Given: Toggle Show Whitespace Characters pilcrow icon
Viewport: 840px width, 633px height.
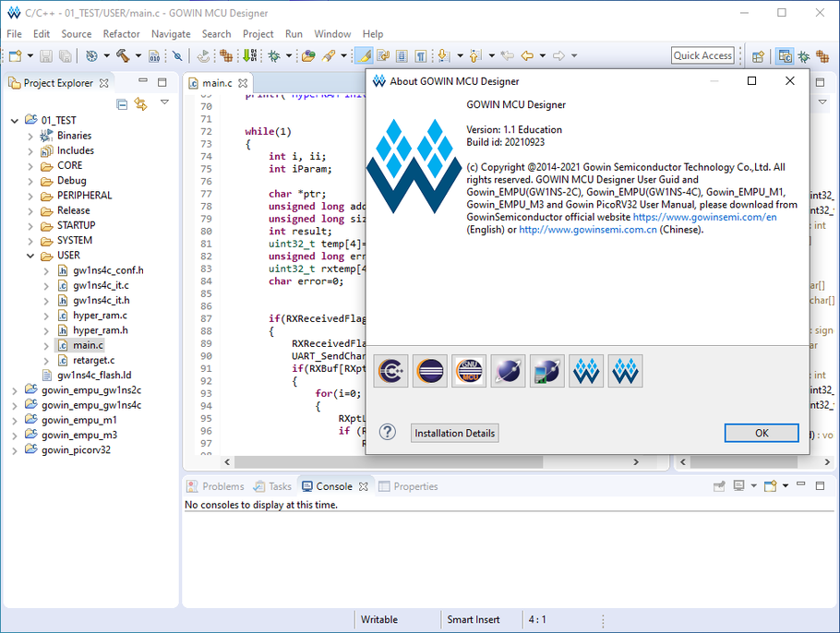Looking at the screenshot, I should click(x=421, y=55).
